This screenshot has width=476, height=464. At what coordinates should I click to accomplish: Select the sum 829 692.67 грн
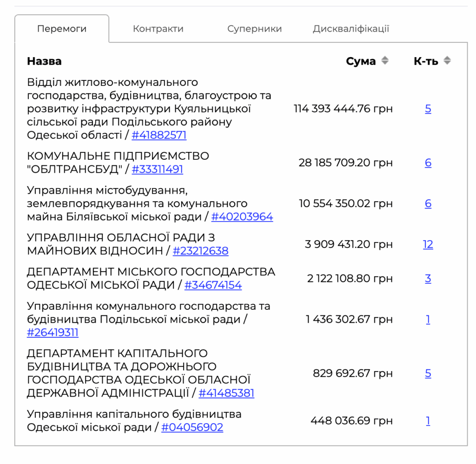point(353,373)
